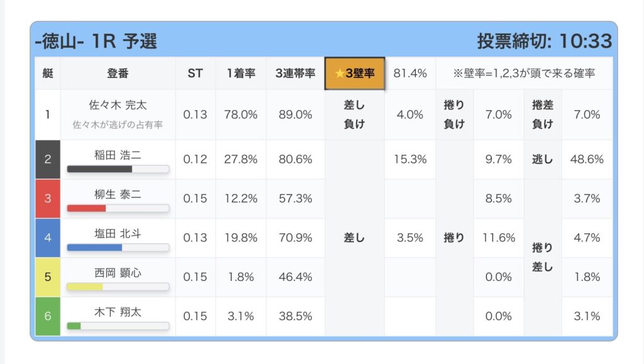
Task: Click the ST column header
Action: [195, 73]
